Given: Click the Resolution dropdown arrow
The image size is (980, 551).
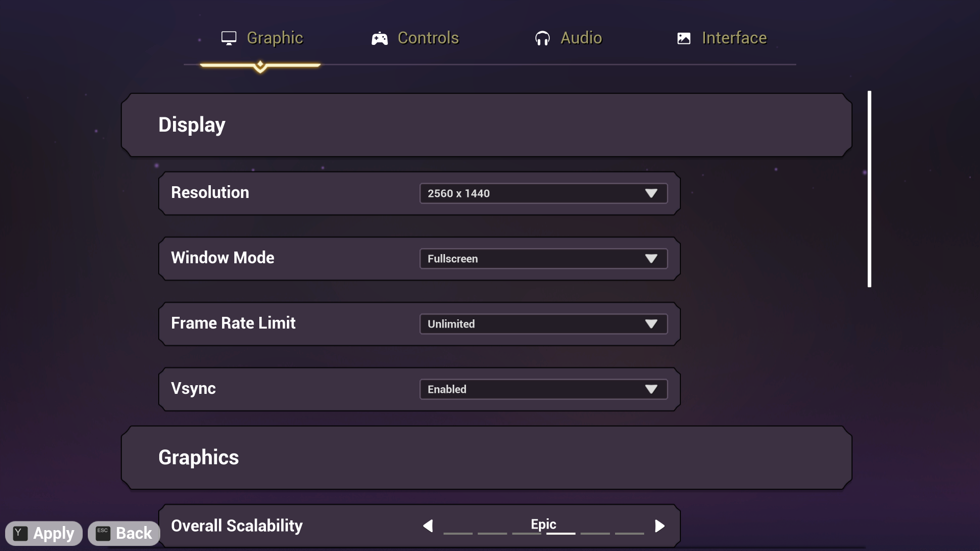Looking at the screenshot, I should pyautogui.click(x=651, y=193).
